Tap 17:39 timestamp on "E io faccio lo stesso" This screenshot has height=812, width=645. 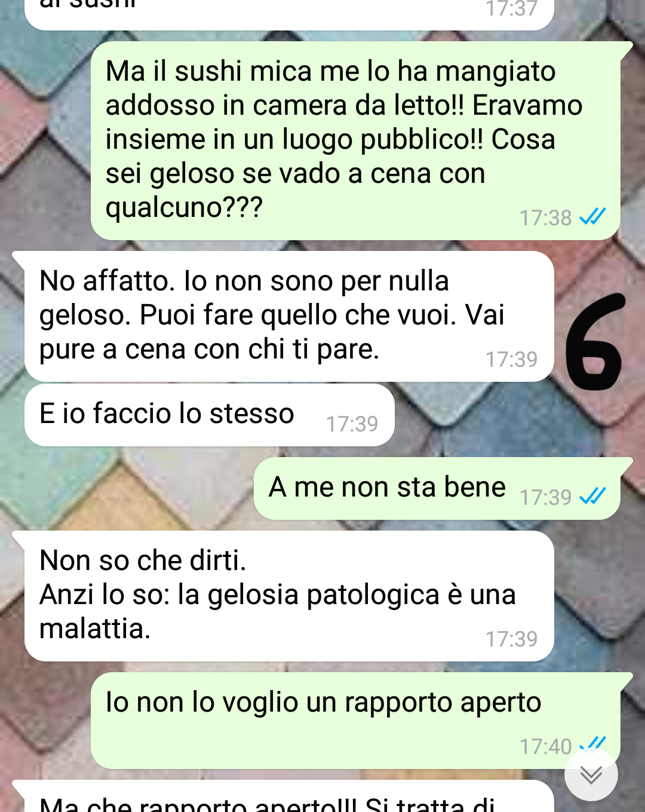click(352, 424)
